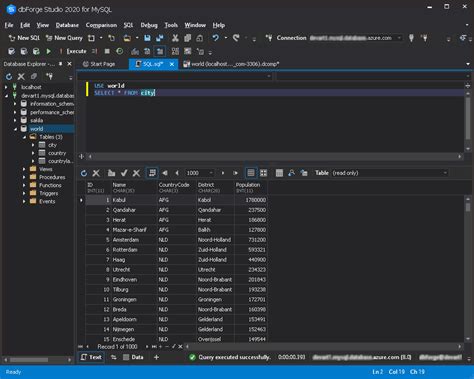The image size is (474, 379).
Task: Open the Table read-only dropdown
Action: 390,173
